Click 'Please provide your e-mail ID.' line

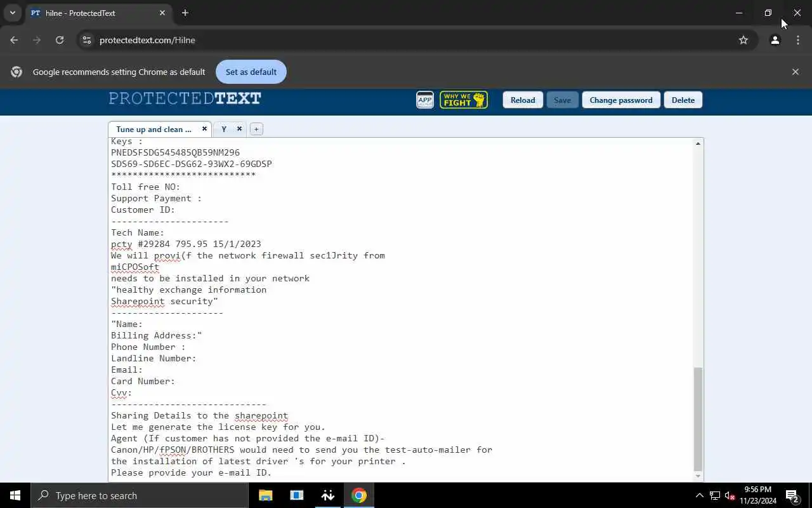pos(191,472)
